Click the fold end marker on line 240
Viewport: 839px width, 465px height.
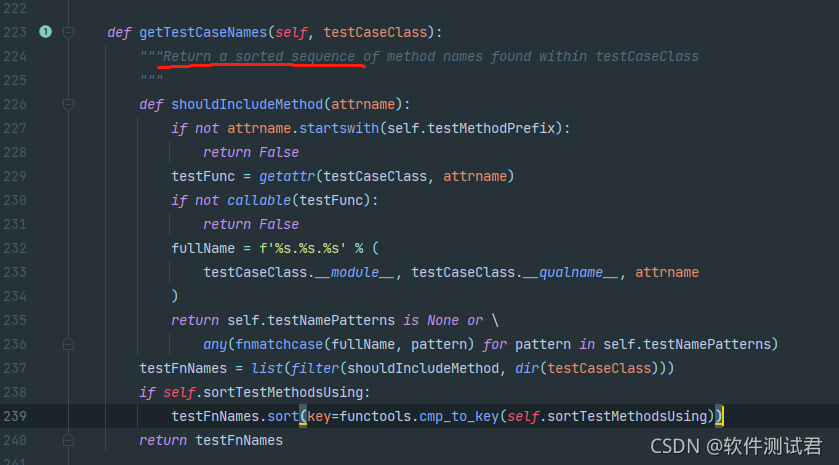(68, 440)
